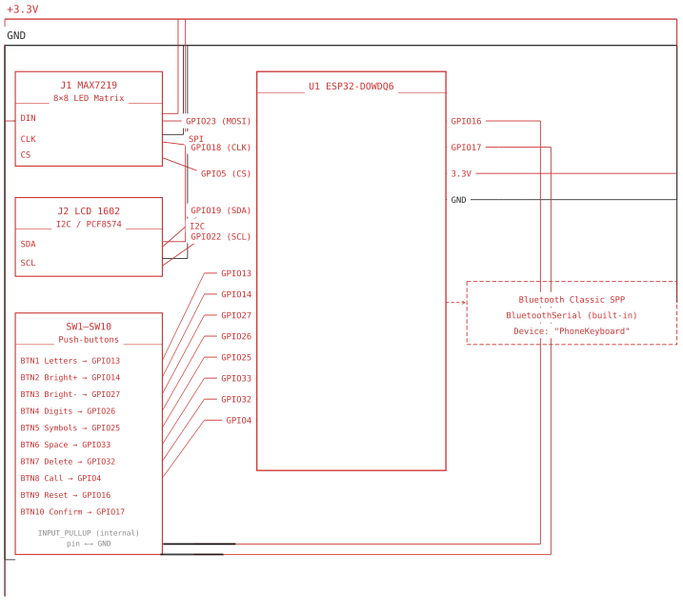Click the +3.3V power rail label
This screenshot has height=616, width=683.
coord(23,10)
